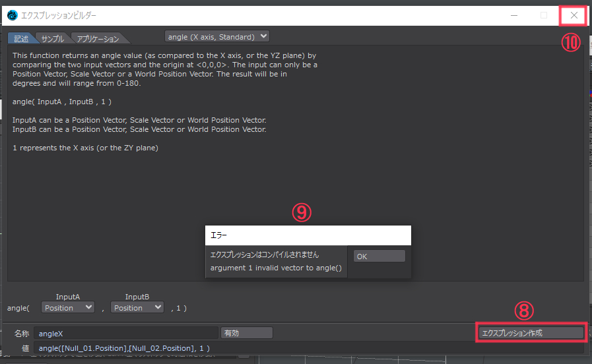Click the LightWave application icon in title bar
The height and width of the screenshot is (364, 592).
click(x=13, y=15)
